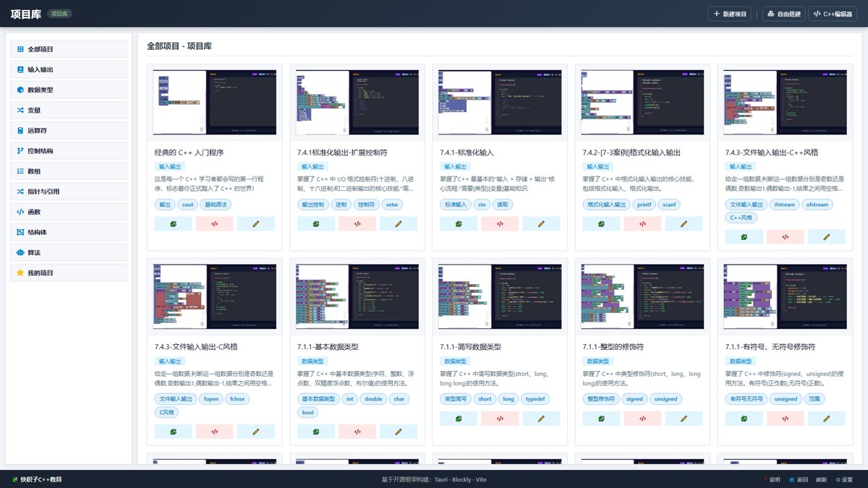
Task: Click the setw tag on 7.4.1 card
Action: tap(392, 205)
